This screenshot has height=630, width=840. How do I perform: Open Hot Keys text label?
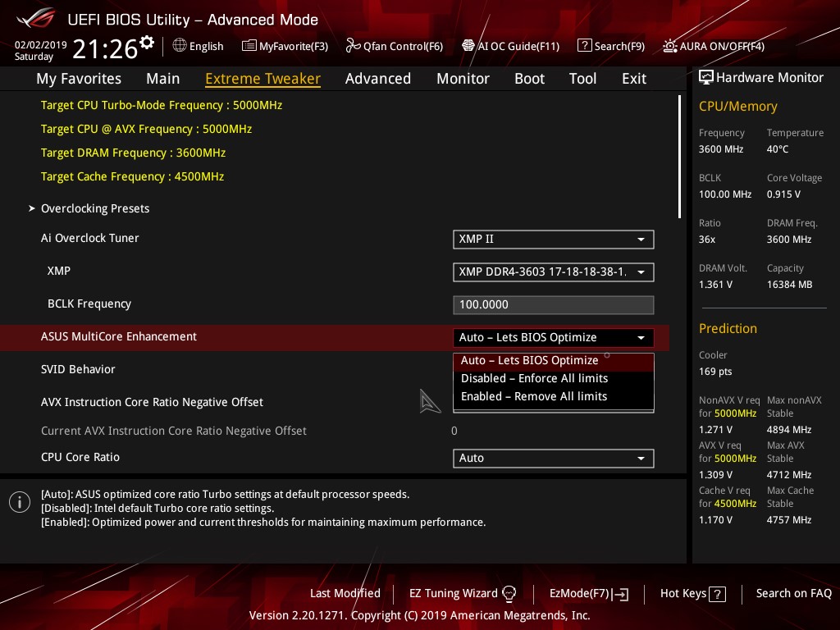click(x=683, y=594)
